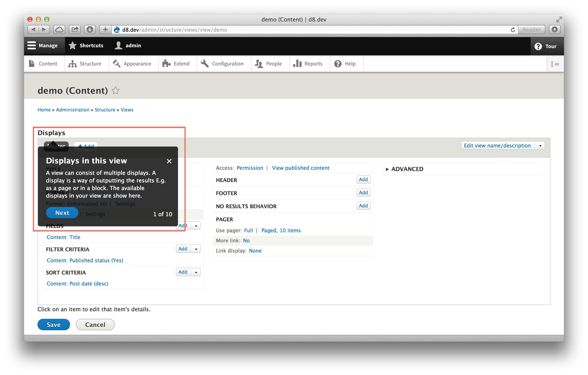
Task: Add a HEADER item
Action: coord(363,179)
